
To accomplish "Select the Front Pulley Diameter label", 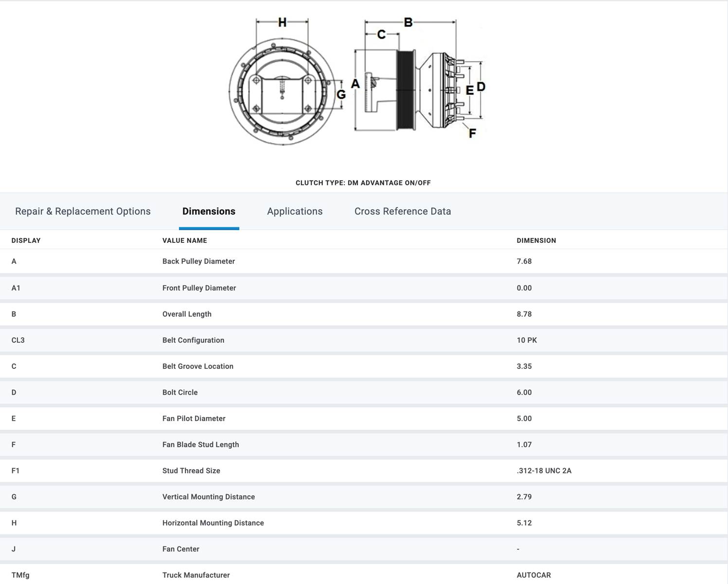I will [x=199, y=288].
